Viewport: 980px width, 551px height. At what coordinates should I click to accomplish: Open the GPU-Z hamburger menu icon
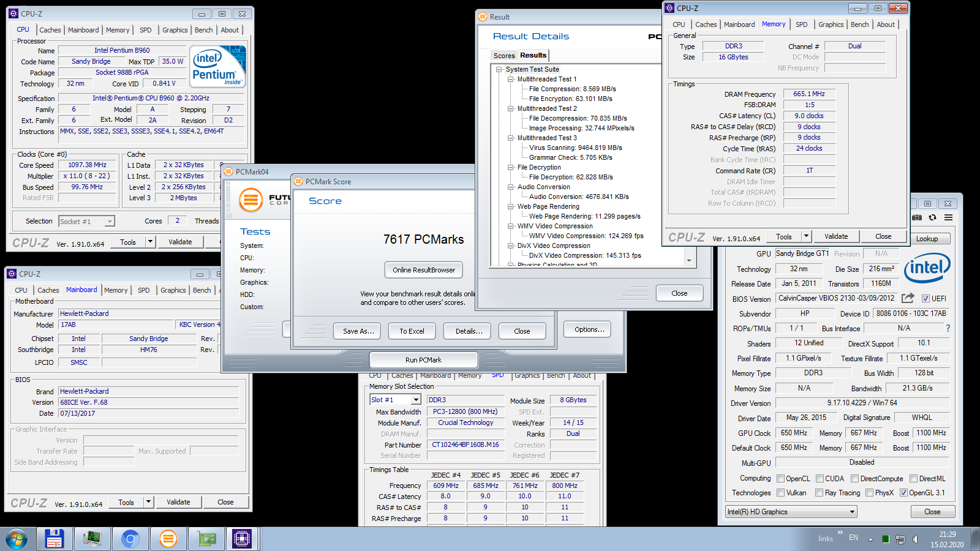(948, 217)
